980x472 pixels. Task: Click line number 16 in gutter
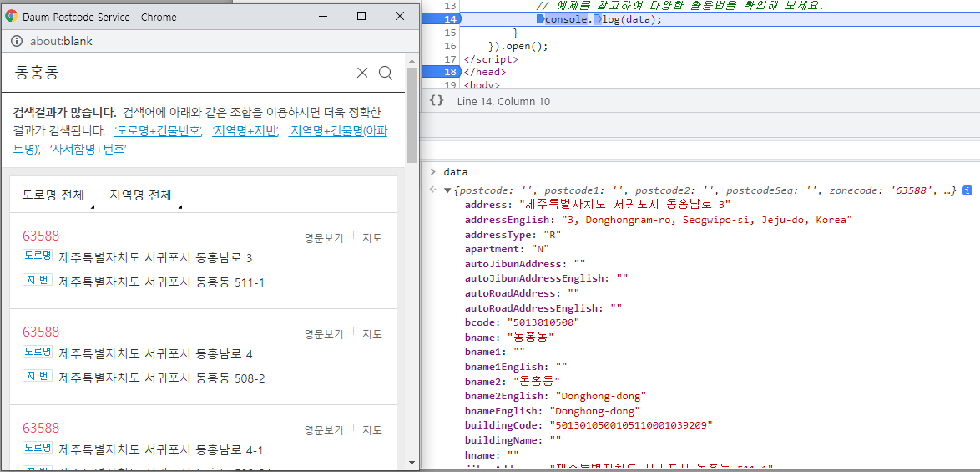point(449,46)
